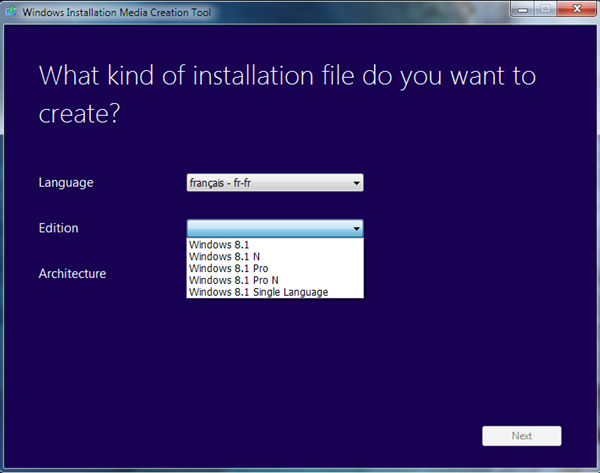
Task: Click the Media Creation Tool title bar icon
Action: tap(11, 11)
